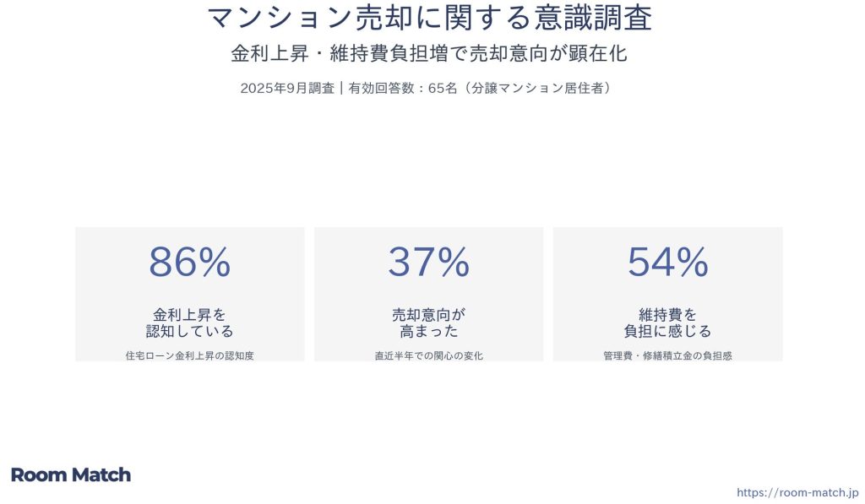This screenshot has height=504, width=865.
Task: Click the subtitle 金利上昇・維持費負担増で売却意向が顕在化
Action: pos(428,53)
